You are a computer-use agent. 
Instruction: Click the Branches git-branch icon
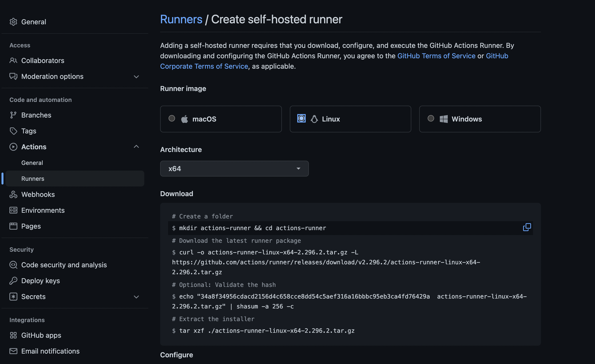(x=13, y=115)
